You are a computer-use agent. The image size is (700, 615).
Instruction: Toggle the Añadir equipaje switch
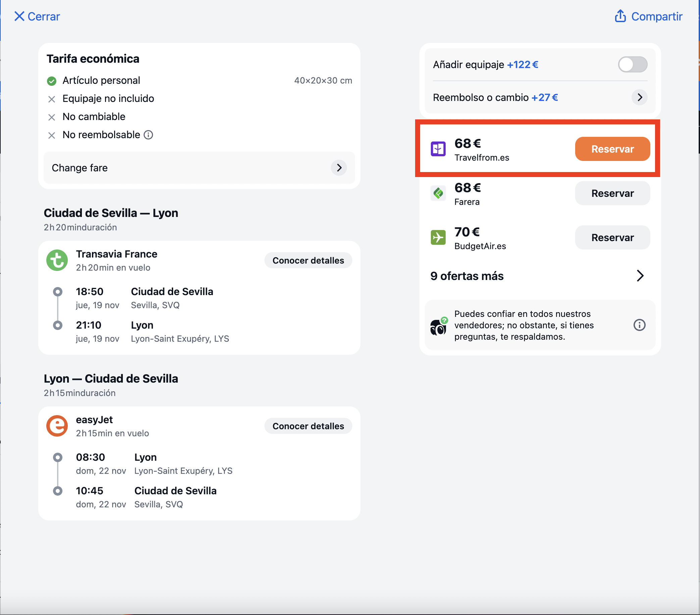[632, 64]
